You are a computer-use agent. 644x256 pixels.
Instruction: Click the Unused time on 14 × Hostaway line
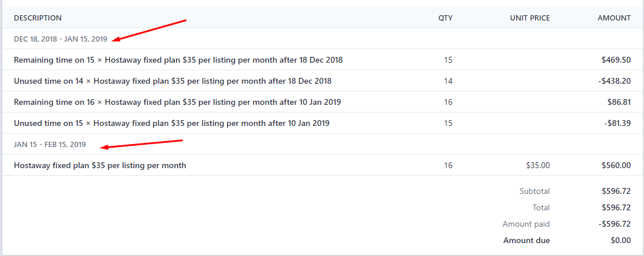(173, 81)
